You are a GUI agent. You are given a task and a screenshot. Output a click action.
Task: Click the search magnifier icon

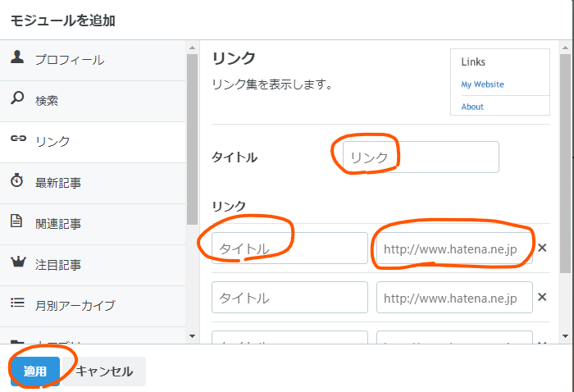[x=17, y=98]
